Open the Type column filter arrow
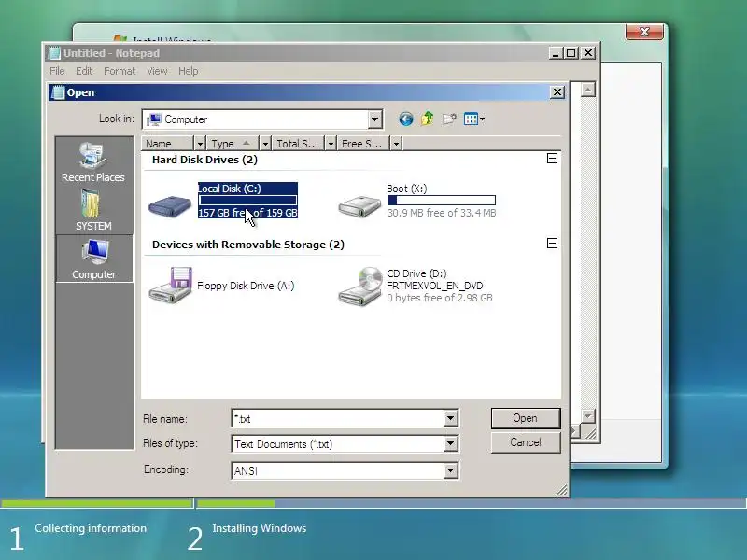This screenshot has width=747, height=560. pyautogui.click(x=265, y=144)
